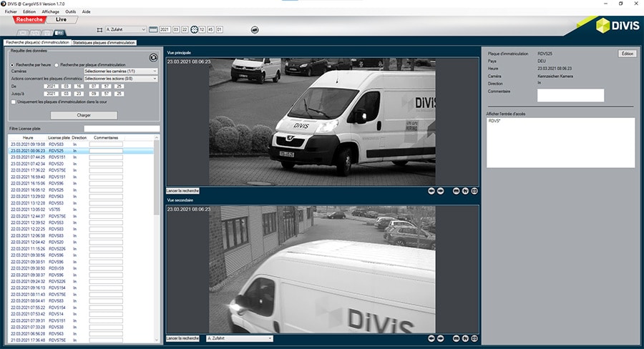644x349 pixels.
Task: Switch to Live mode
Action: (x=62, y=19)
